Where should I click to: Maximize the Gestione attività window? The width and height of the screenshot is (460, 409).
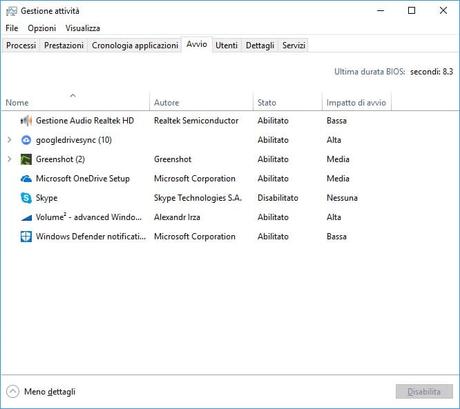click(412, 11)
